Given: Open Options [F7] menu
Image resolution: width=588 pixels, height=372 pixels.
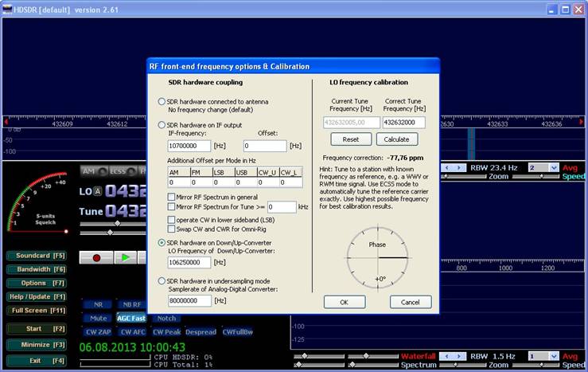Looking at the screenshot, I should tap(37, 284).
